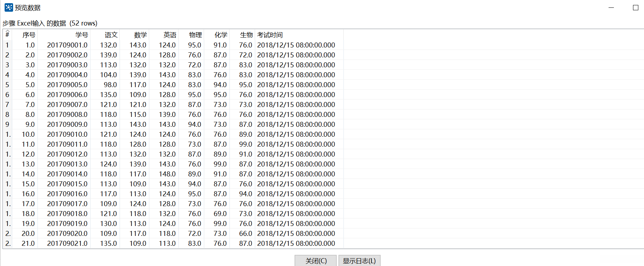Maximize the 预览数据 window
This screenshot has height=266, width=644.
(635, 7)
